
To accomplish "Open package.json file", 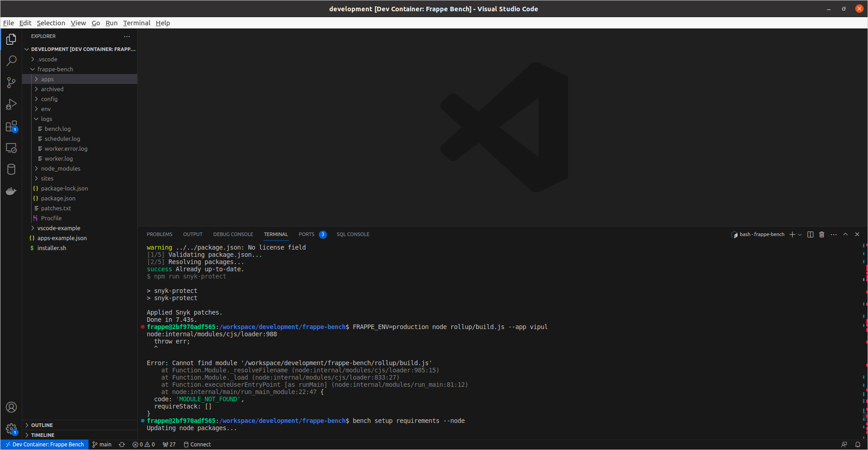I will (80, 198).
